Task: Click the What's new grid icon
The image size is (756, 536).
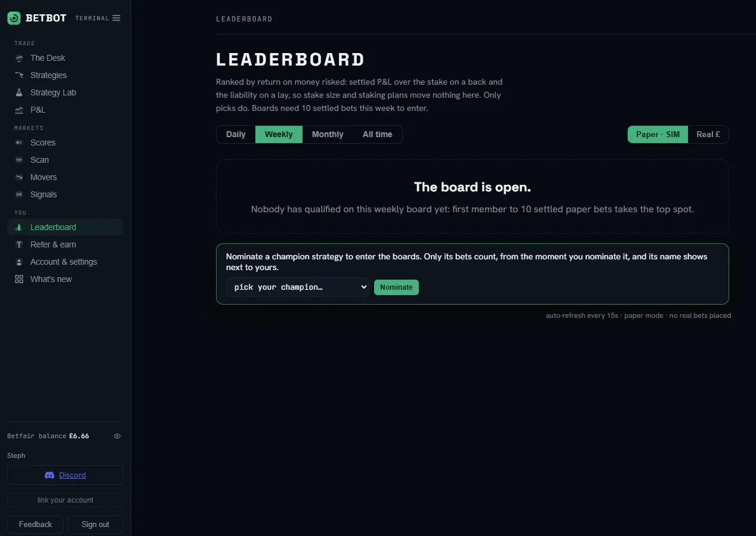Action: pyautogui.click(x=19, y=279)
